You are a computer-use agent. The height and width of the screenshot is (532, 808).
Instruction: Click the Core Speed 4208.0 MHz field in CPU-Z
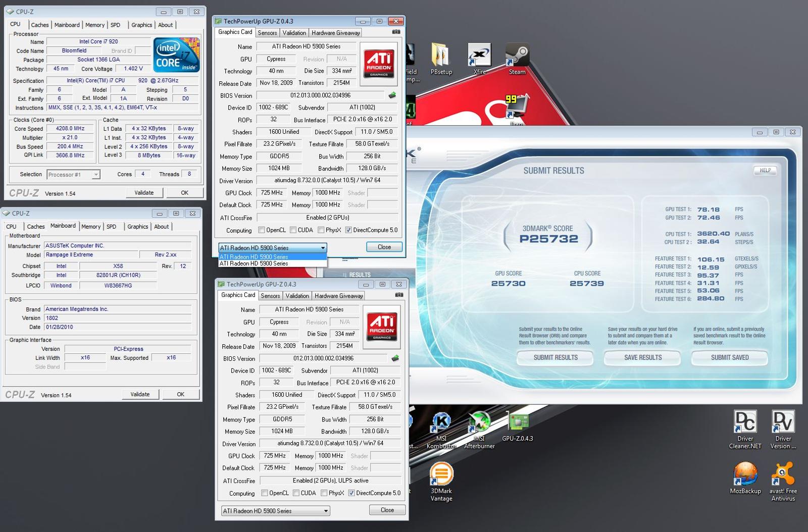tap(70, 128)
